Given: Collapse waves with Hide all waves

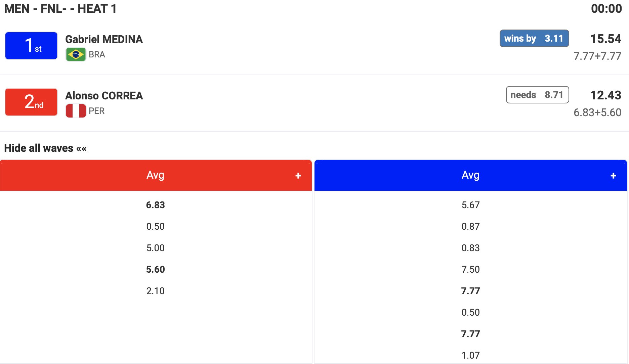Looking at the screenshot, I should coord(45,148).
